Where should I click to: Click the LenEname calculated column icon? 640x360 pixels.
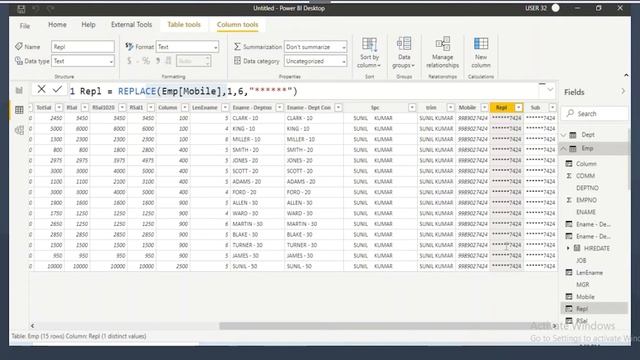[x=569, y=272]
